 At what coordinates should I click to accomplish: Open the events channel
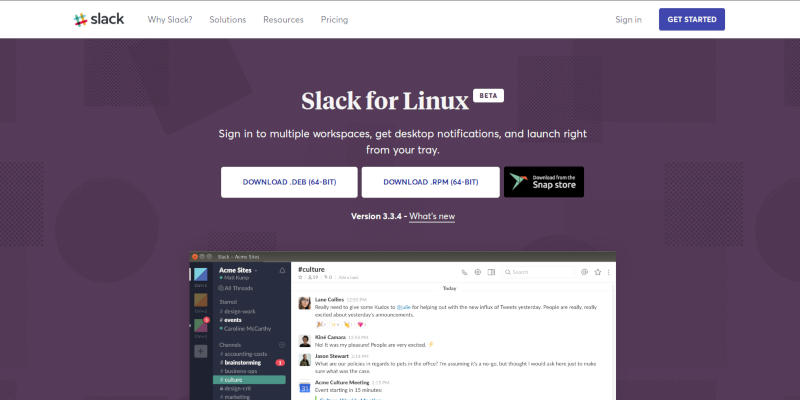[231, 320]
